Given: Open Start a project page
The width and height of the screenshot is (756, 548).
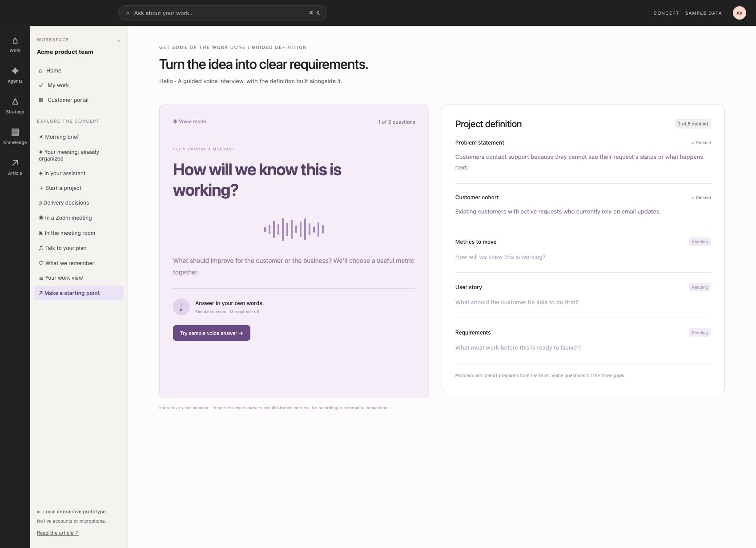Looking at the screenshot, I should coord(79,188).
